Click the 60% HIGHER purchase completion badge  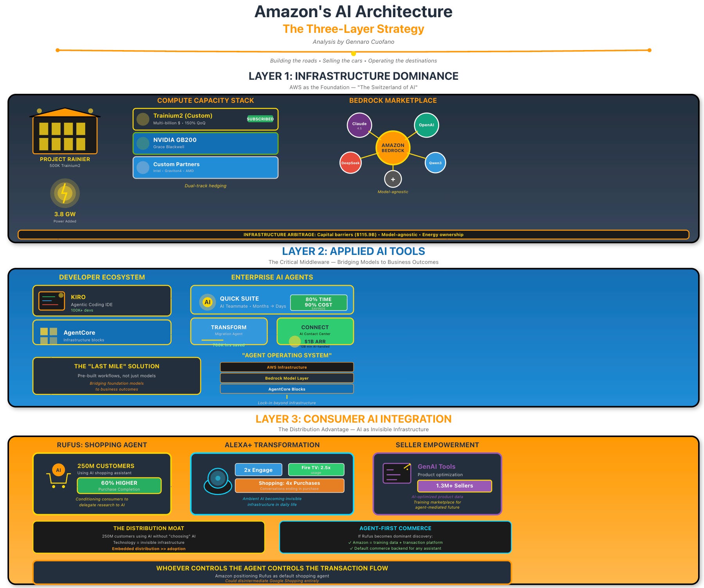click(119, 486)
